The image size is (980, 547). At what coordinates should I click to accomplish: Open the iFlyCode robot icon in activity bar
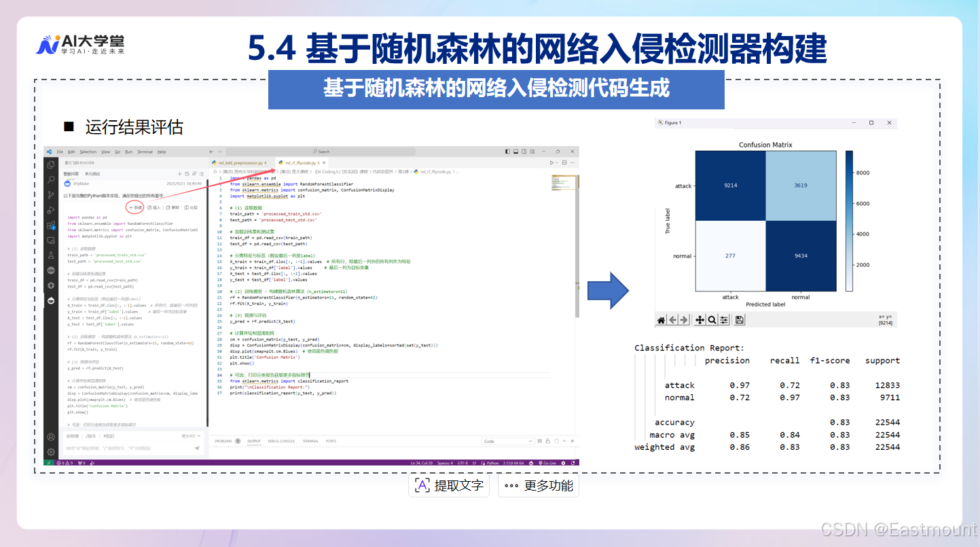click(51, 300)
